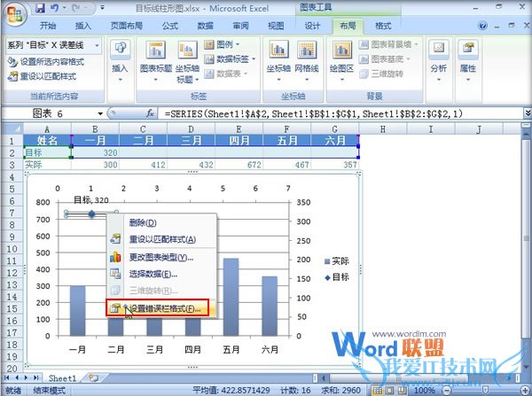Zoom out with the minus button
Image resolution: width=532 pixels, height=396 pixels.
pos(447,391)
